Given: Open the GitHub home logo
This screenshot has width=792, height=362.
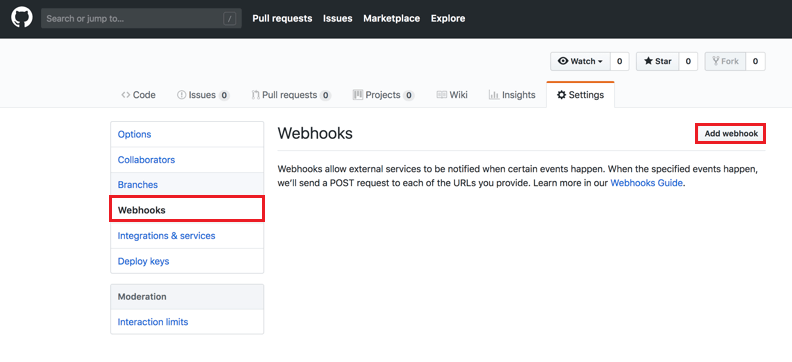Looking at the screenshot, I should (22, 19).
